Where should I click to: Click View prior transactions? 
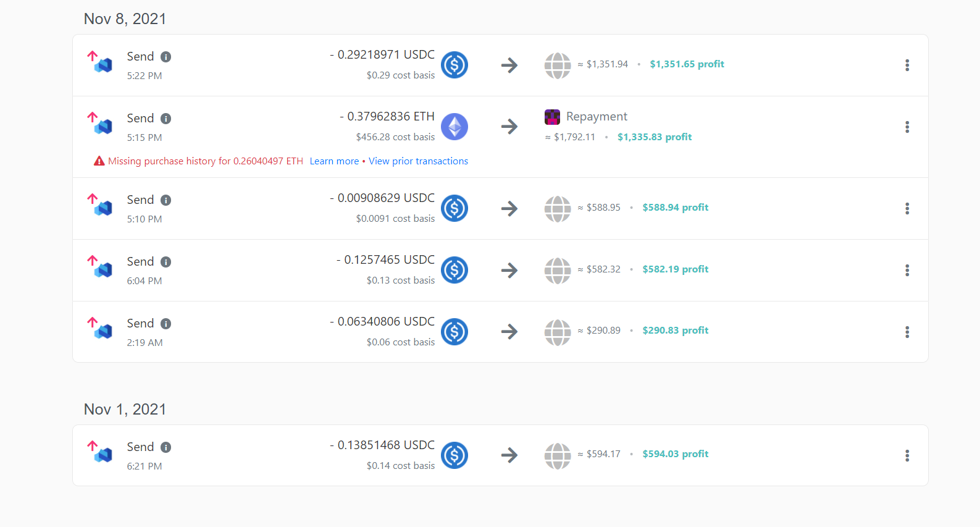(x=418, y=161)
